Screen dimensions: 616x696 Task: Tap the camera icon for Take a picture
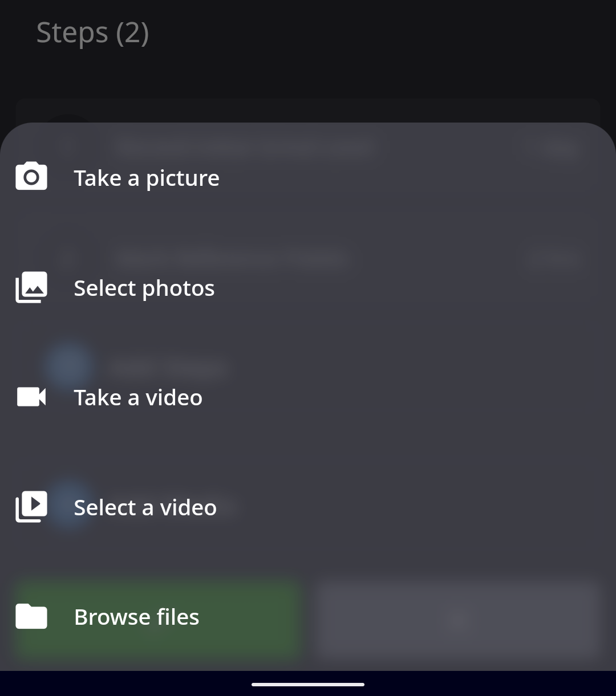tap(31, 176)
